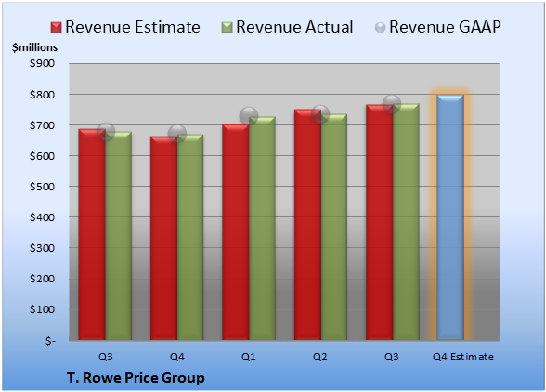Select the "Revenue Estimate" legend label
Screen dimensions: 546x392
133,27
